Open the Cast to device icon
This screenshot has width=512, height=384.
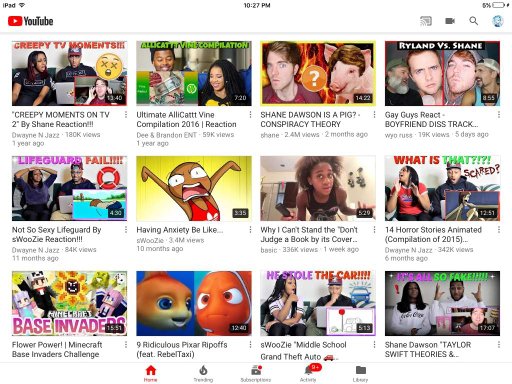(426, 21)
